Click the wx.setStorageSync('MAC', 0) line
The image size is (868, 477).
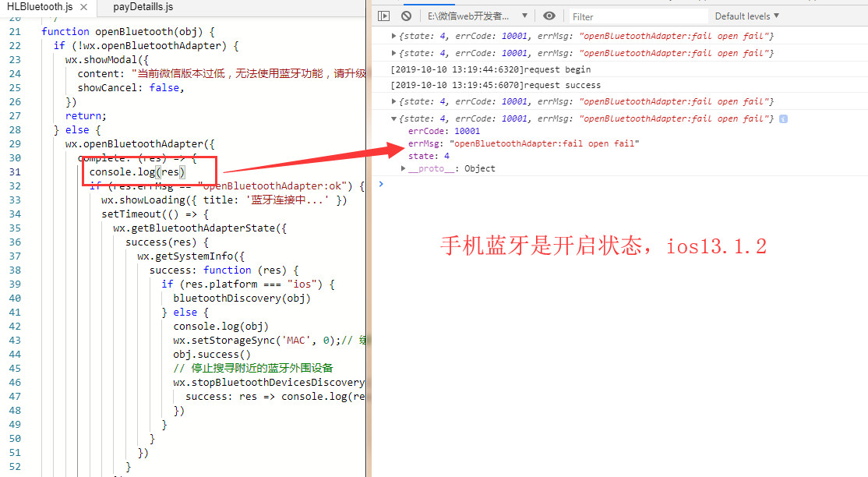pos(270,340)
